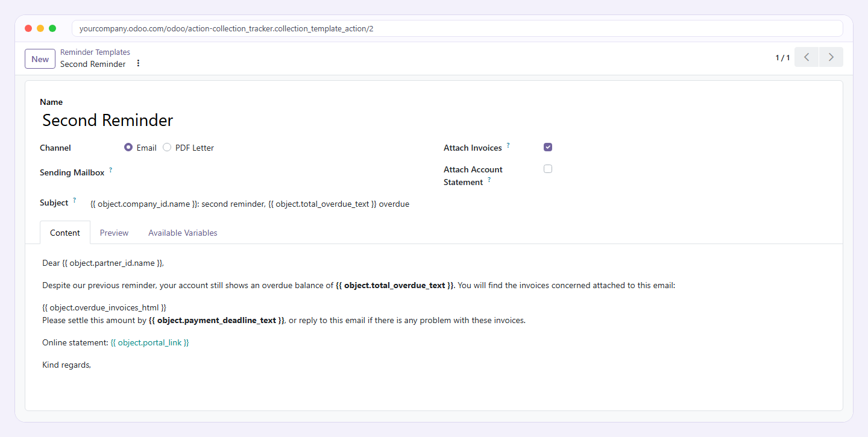Open the kebab actions menu beside Second Reminder
Screen dimensions: 868x437
[x=138, y=63]
